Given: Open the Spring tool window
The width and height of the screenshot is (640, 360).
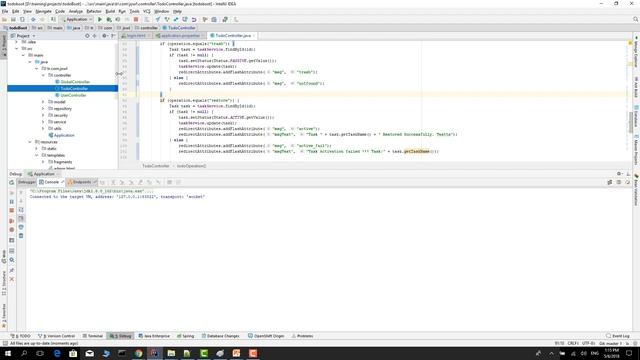Looking at the screenshot, I should coord(186,336).
